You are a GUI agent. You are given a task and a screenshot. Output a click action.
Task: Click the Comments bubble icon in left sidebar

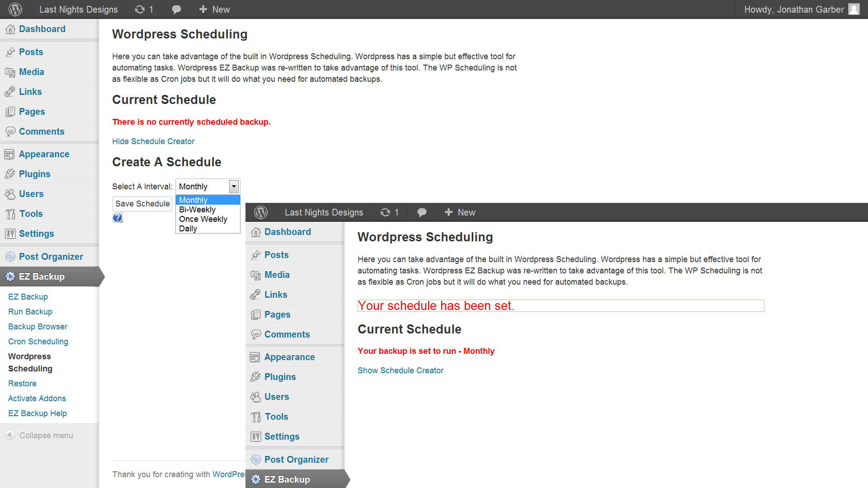(10, 131)
